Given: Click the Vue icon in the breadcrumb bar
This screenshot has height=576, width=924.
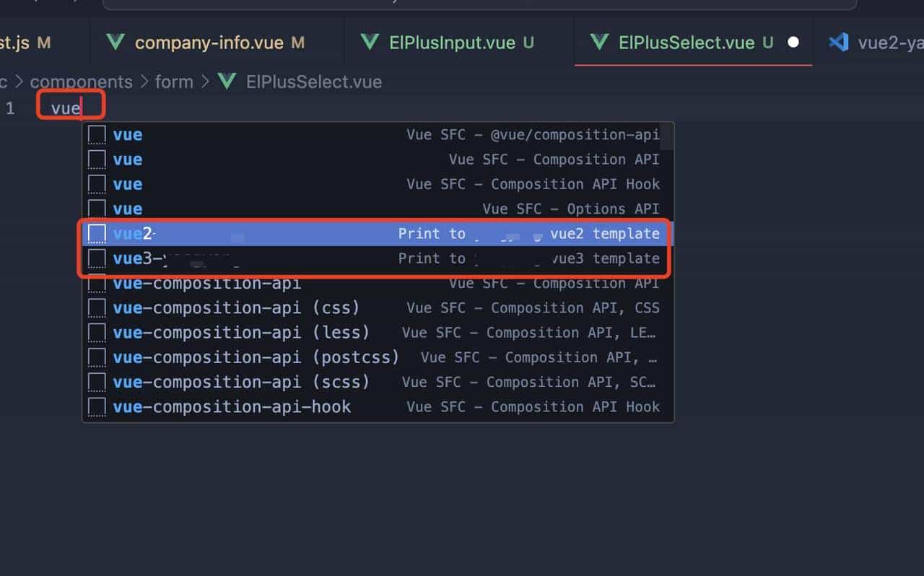Looking at the screenshot, I should [x=227, y=82].
